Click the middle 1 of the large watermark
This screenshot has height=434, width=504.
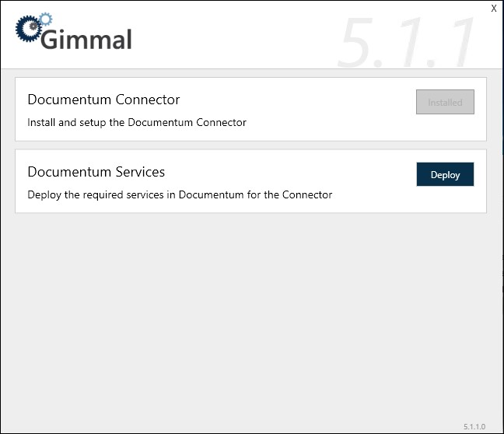click(x=409, y=44)
